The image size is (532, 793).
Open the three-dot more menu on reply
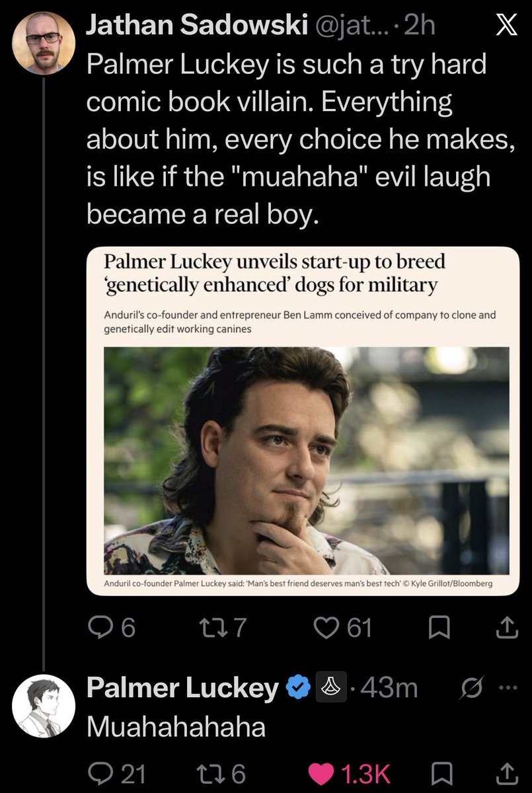pos(506,687)
